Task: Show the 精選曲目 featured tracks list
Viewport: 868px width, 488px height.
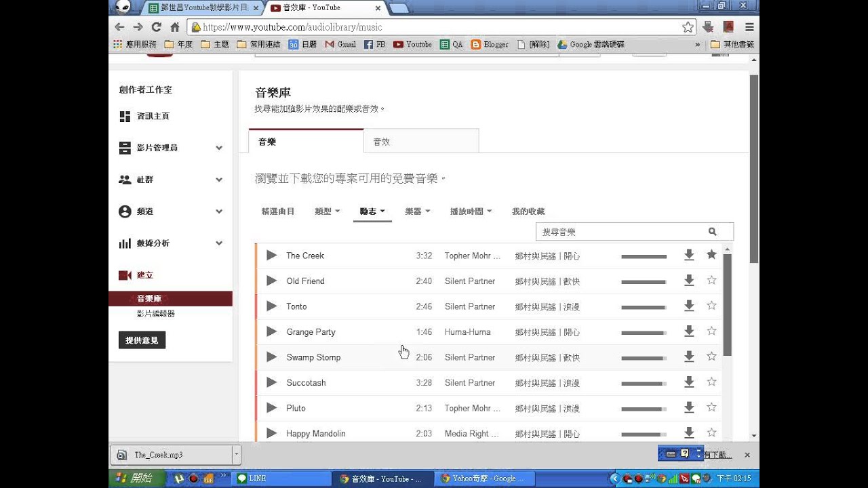Action: 278,211
